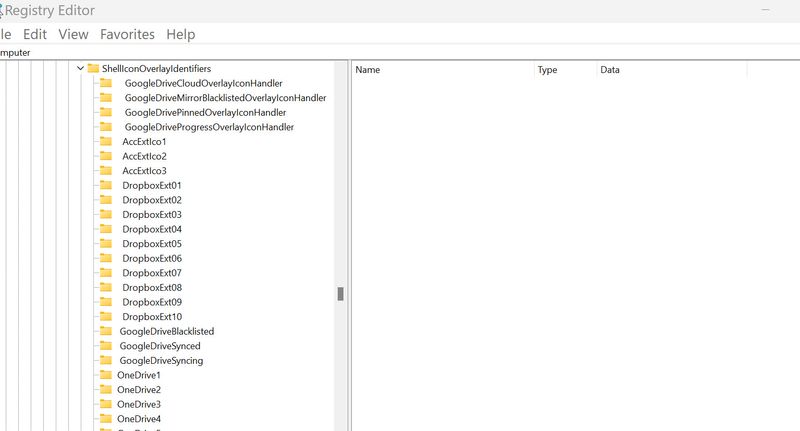This screenshot has width=800, height=431.
Task: Select the OneDrive3 key
Action: point(139,404)
